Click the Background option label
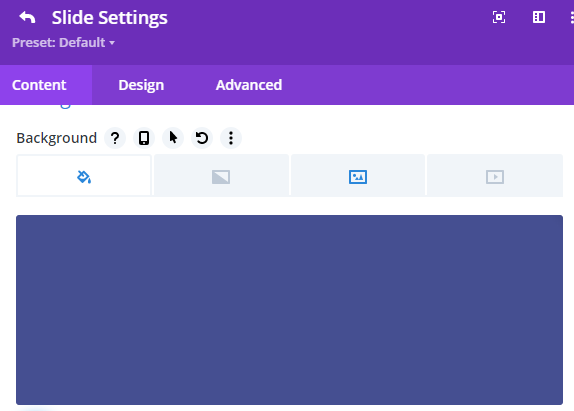574x411 pixels. point(56,138)
